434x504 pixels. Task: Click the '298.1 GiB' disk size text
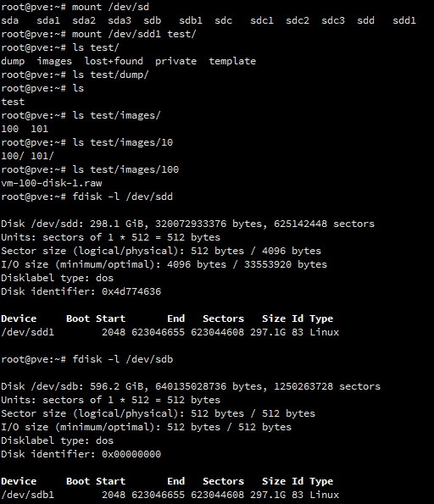[119, 224]
